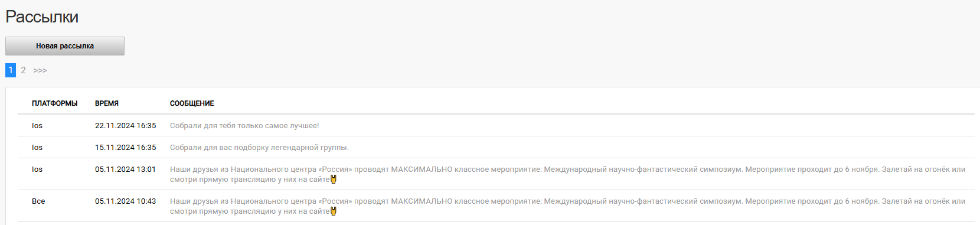The image size is (980, 225).
Task: Click the Время column header
Action: pyautogui.click(x=107, y=103)
